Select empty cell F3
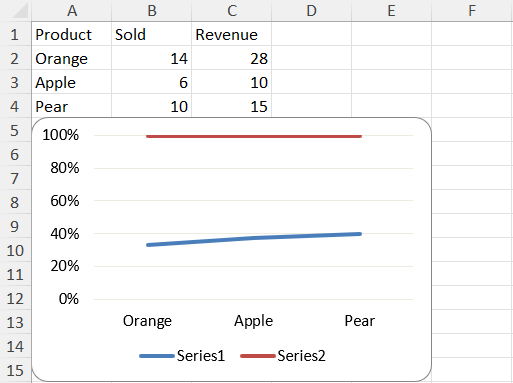The width and height of the screenshot is (513, 383). (472, 82)
